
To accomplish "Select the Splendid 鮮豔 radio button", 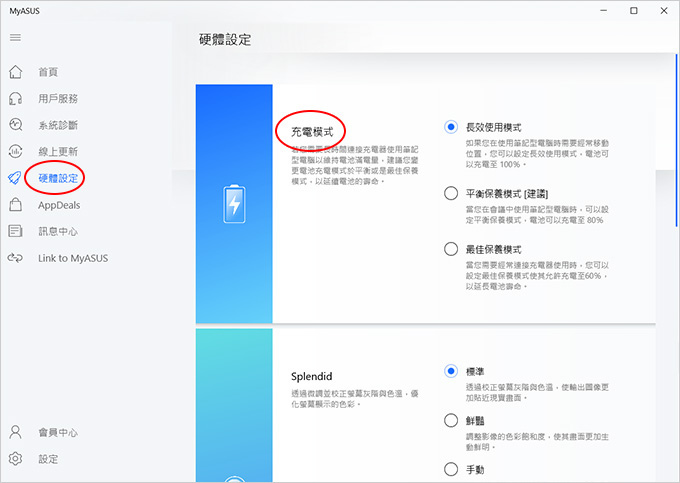I will point(451,420).
